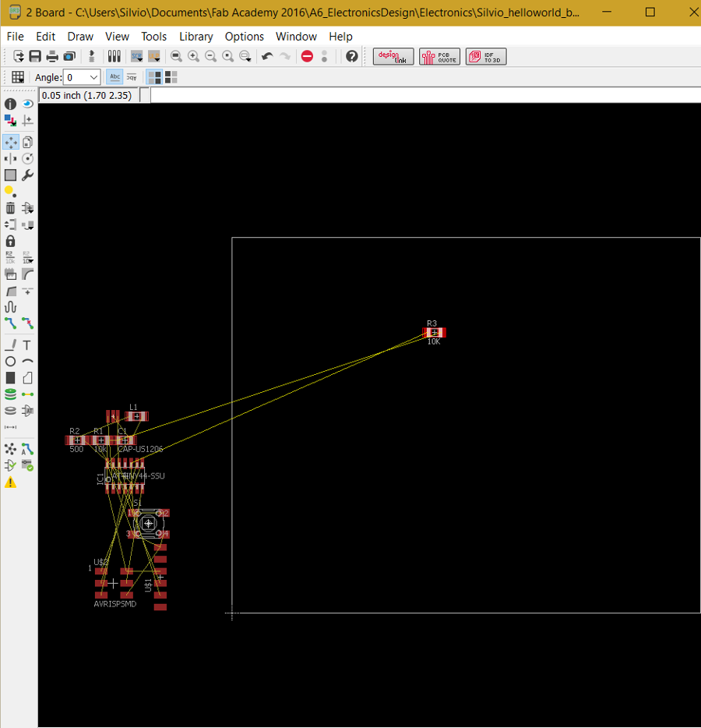Viewport: 701px width, 728px height.
Task: Open the Library menu
Action: pyautogui.click(x=196, y=36)
